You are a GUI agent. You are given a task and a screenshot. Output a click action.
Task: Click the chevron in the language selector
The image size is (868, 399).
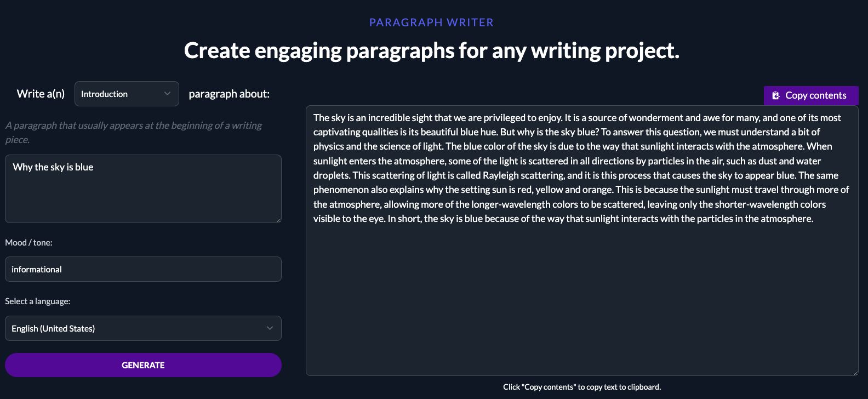pyautogui.click(x=270, y=328)
